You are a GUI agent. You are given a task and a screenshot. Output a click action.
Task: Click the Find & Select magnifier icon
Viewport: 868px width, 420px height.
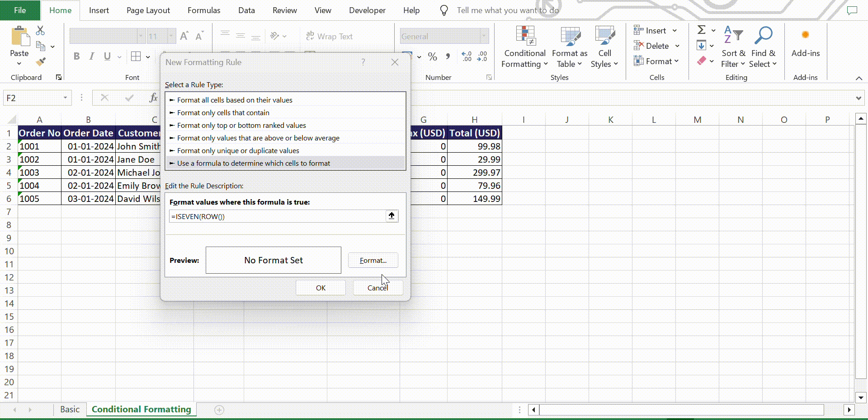coord(763,36)
